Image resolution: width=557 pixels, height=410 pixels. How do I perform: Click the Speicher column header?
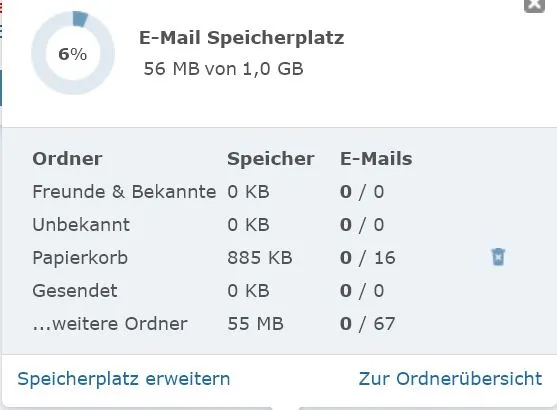coord(271,159)
